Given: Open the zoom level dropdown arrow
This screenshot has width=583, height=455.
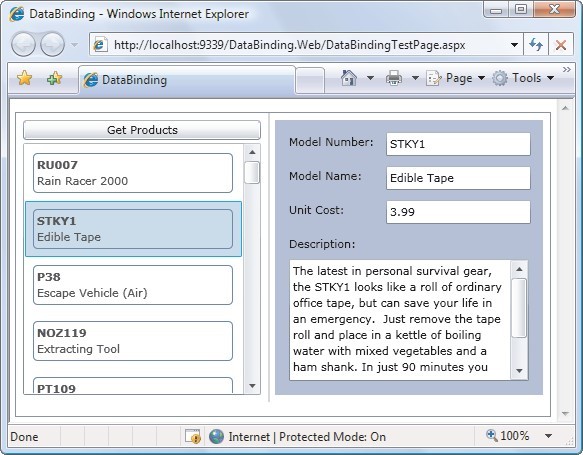Looking at the screenshot, I should click(x=548, y=436).
